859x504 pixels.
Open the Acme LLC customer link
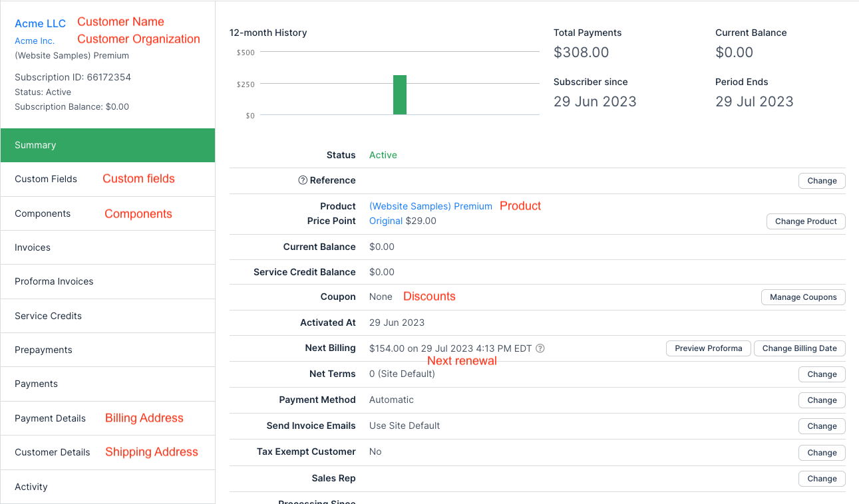(x=40, y=23)
